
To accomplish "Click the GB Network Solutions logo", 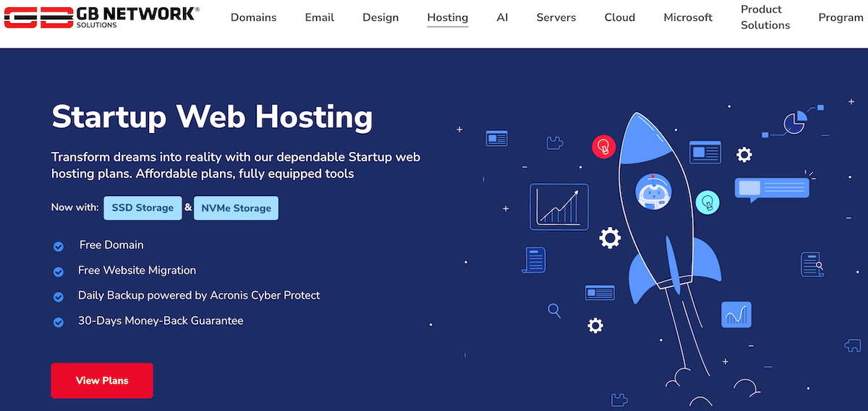I will 102,17.
